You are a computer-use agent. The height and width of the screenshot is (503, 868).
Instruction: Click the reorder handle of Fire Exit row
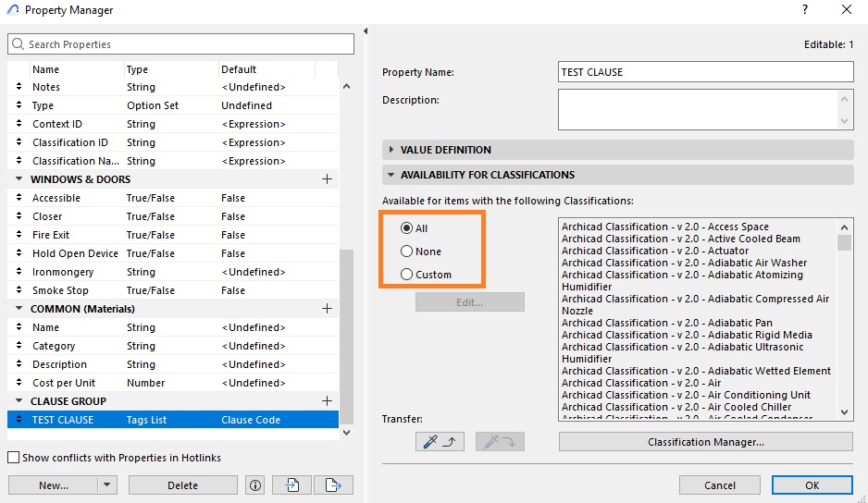coord(19,235)
